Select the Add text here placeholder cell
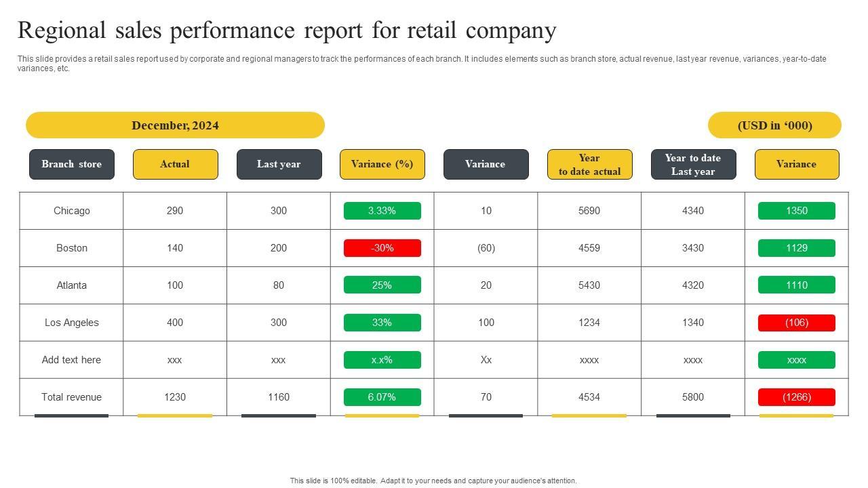 click(71, 360)
